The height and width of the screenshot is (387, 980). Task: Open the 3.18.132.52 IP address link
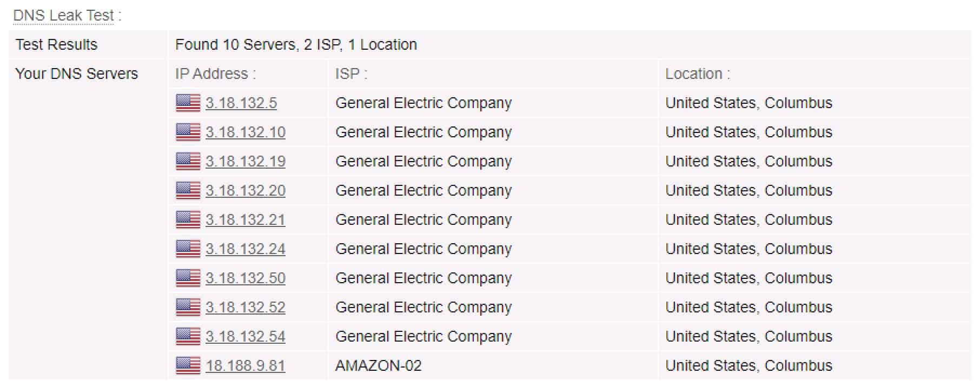(246, 307)
